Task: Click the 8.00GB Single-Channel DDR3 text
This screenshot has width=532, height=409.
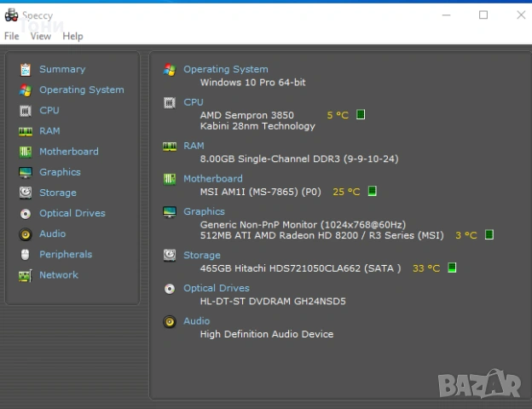Action: coord(299,159)
